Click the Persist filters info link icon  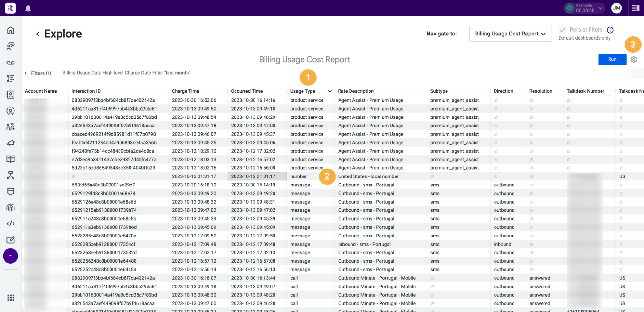tap(610, 29)
